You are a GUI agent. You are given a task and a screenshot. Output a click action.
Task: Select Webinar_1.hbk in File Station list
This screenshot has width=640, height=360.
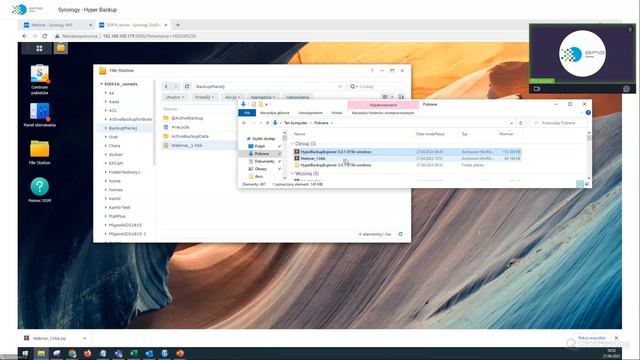[x=187, y=145]
